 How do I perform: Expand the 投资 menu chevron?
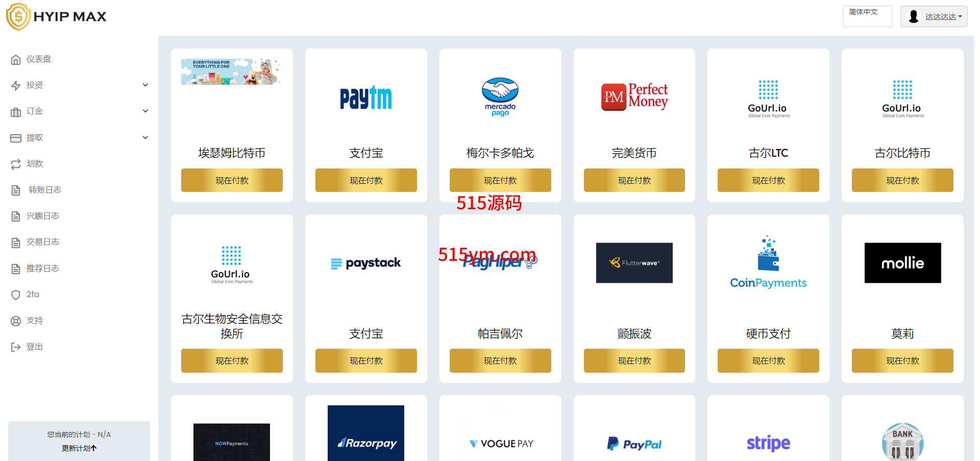click(145, 85)
